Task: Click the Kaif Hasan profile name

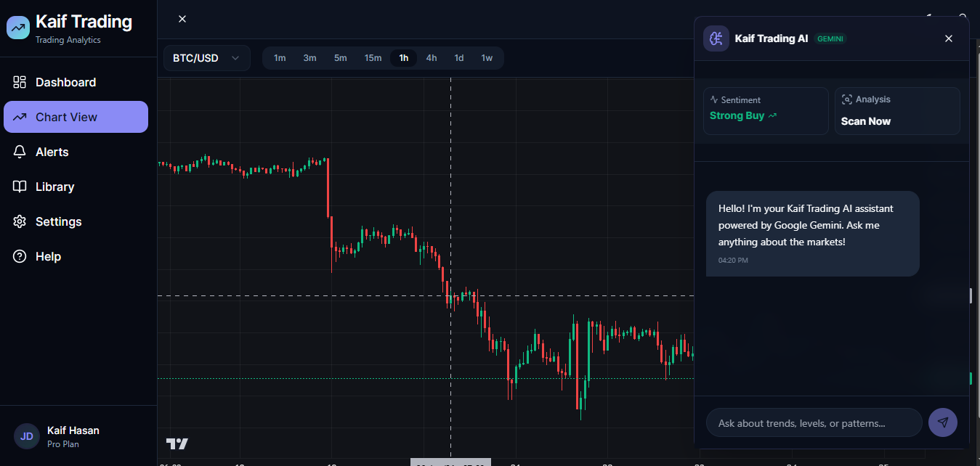Action: click(73, 430)
